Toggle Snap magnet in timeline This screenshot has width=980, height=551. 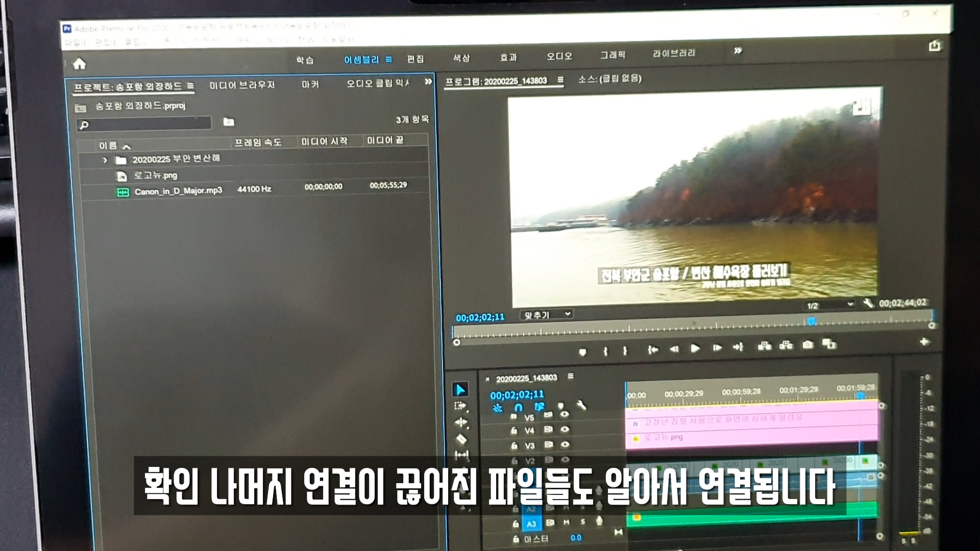point(518,408)
